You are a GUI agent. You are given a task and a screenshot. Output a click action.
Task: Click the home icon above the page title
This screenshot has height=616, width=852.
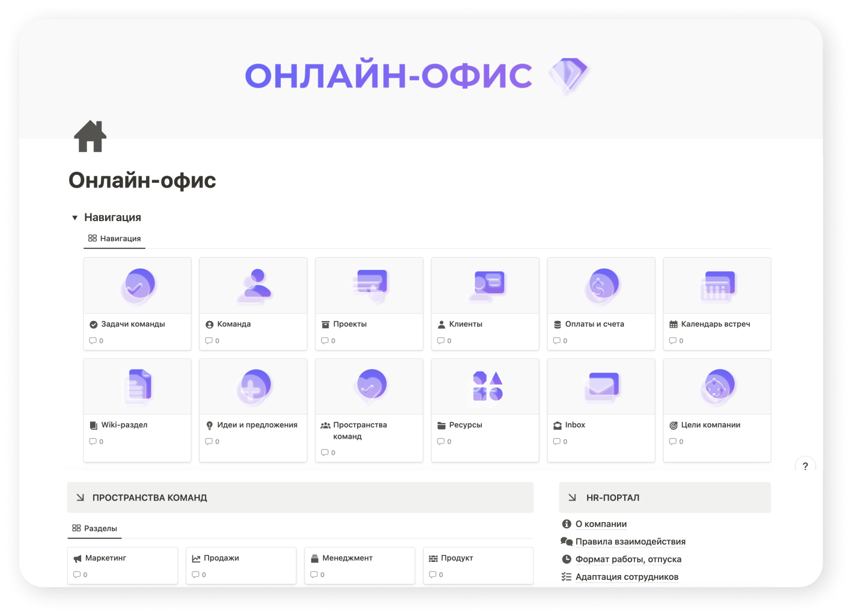coord(91,136)
